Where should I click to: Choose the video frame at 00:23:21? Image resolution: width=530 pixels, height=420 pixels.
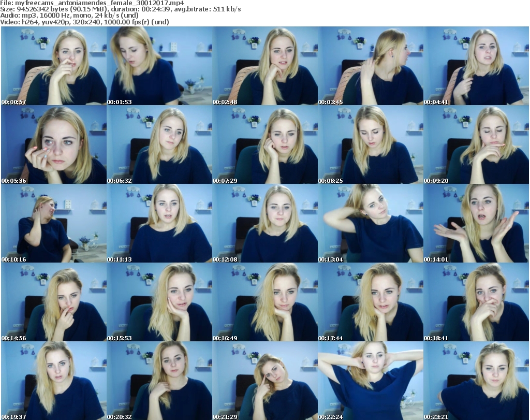coord(476,381)
